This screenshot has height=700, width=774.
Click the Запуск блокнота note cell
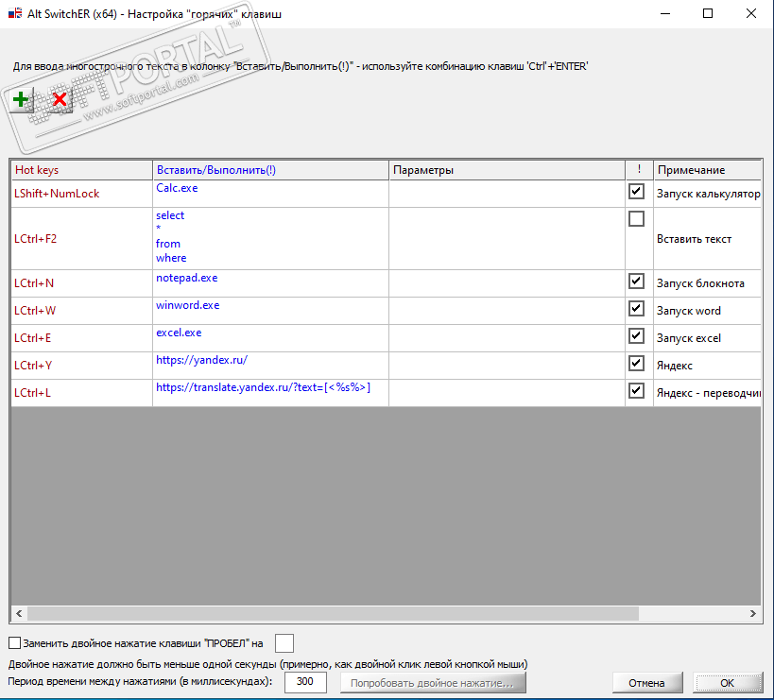coord(707,283)
